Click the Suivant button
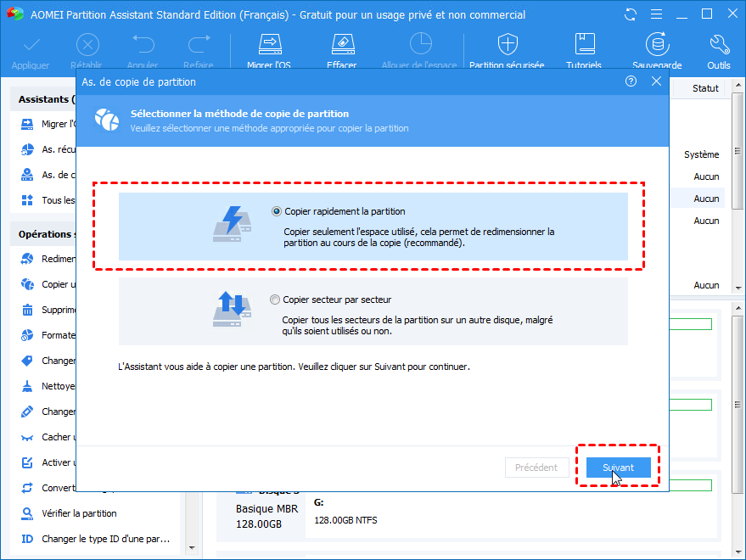This screenshot has height=560, width=746. pyautogui.click(x=618, y=468)
